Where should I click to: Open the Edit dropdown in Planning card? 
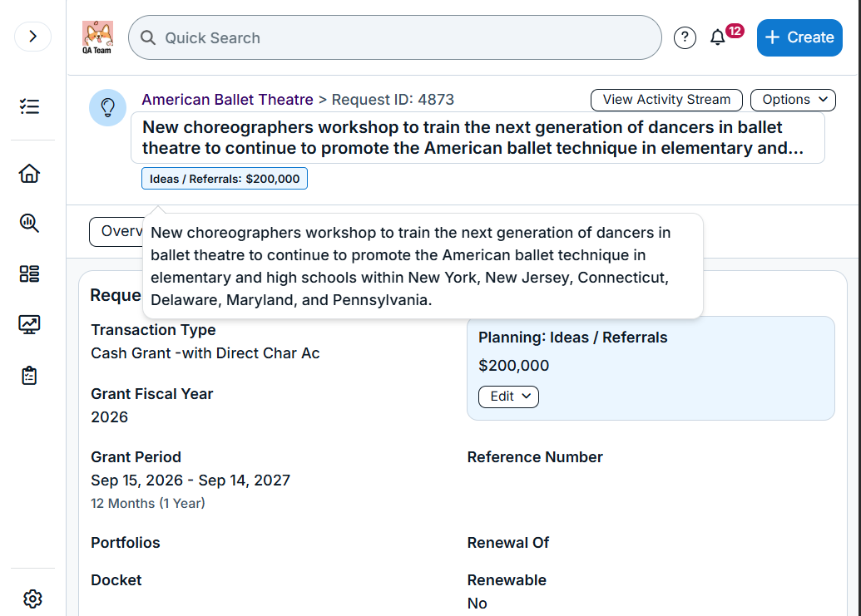click(508, 397)
